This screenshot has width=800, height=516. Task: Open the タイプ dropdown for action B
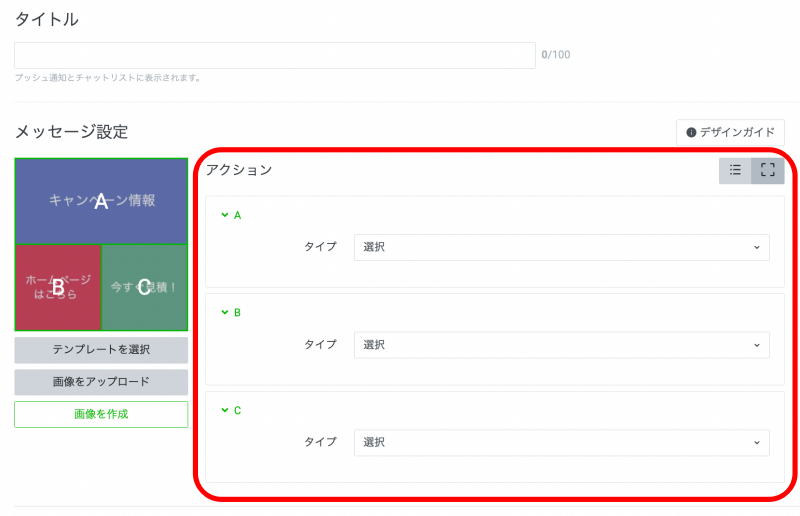pyautogui.click(x=561, y=345)
